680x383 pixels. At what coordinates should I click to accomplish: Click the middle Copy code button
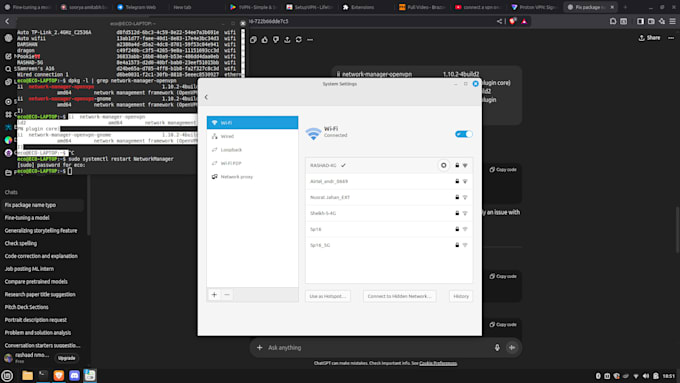(x=503, y=276)
